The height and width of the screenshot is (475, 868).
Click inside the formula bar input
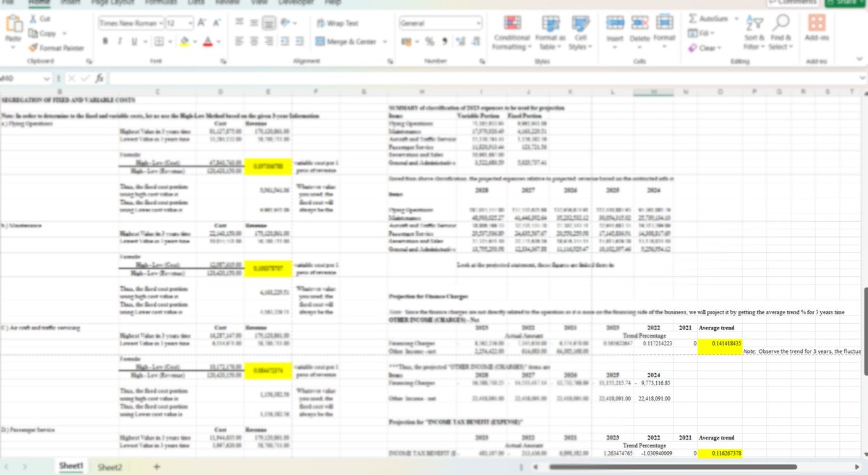[485, 77]
